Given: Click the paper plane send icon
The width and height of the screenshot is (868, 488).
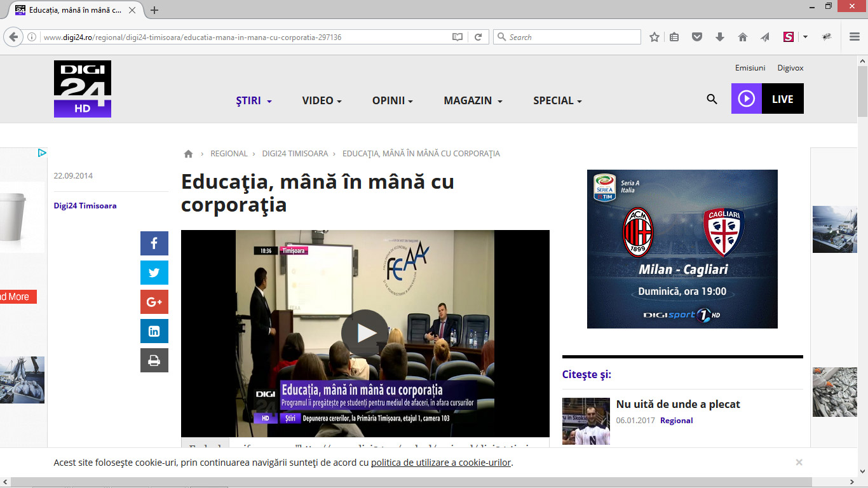Looking at the screenshot, I should [x=765, y=37].
